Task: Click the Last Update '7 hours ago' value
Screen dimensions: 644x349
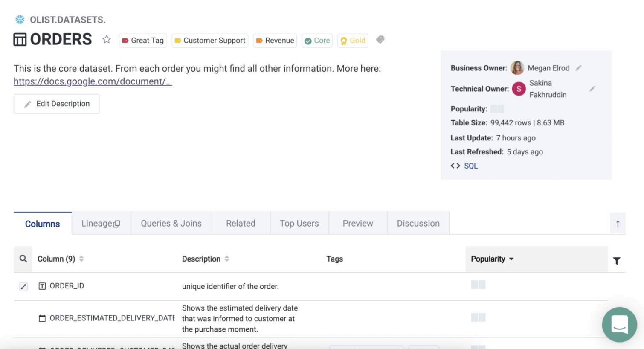Action: coord(516,138)
